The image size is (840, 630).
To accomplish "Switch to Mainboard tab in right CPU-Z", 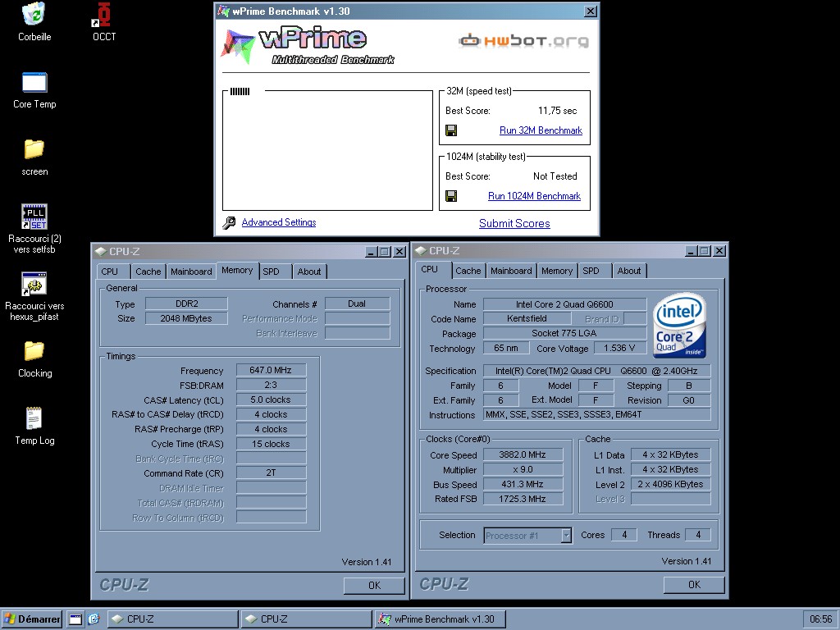I will click(x=511, y=271).
